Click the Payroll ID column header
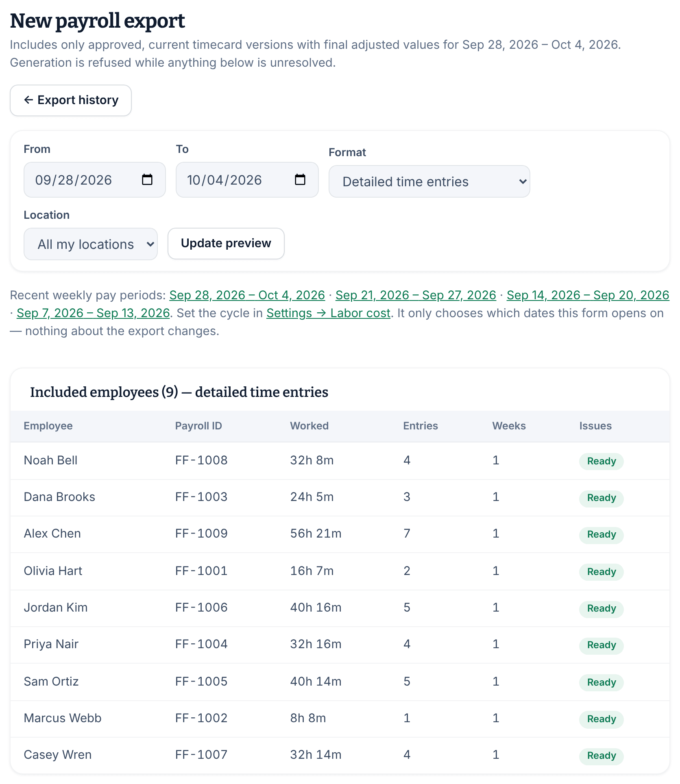The image size is (680, 784). click(198, 426)
